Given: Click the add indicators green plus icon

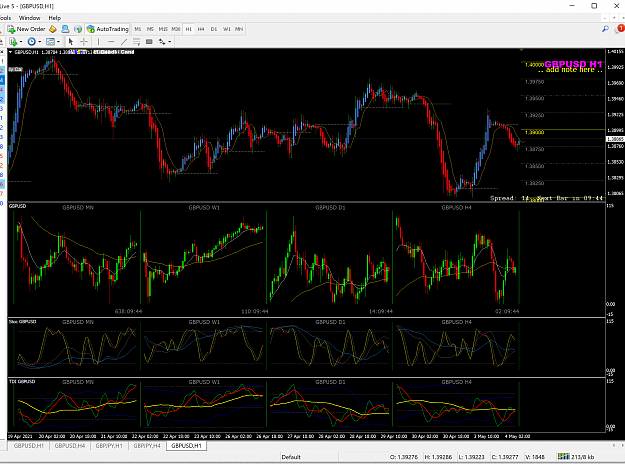Looking at the screenshot, I should point(13,41).
